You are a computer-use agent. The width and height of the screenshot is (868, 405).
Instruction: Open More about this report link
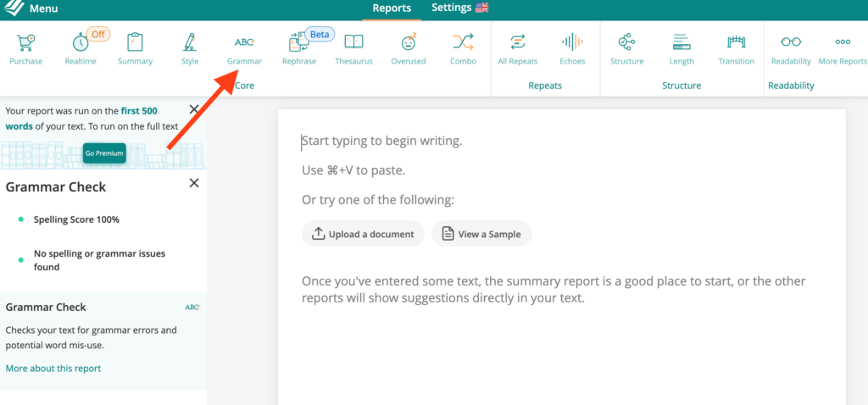point(53,368)
